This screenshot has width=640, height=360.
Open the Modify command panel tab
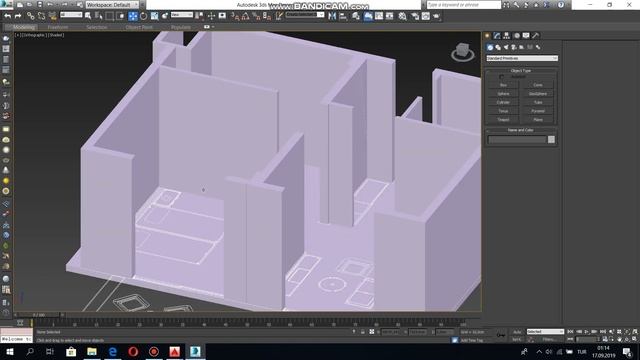coord(497,36)
